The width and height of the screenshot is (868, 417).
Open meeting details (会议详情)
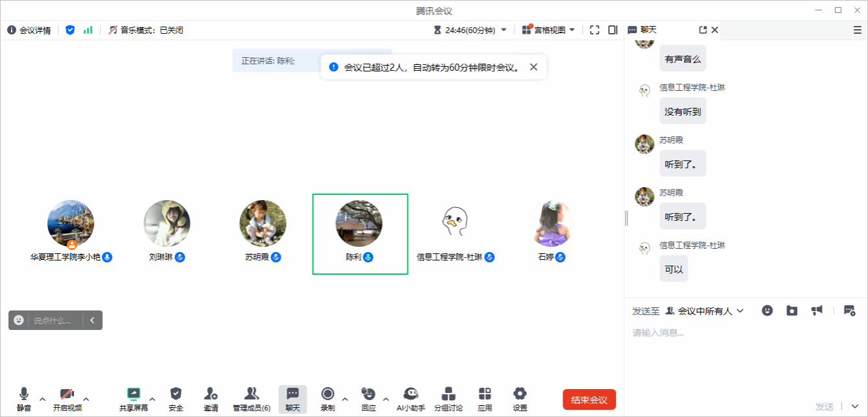click(29, 30)
